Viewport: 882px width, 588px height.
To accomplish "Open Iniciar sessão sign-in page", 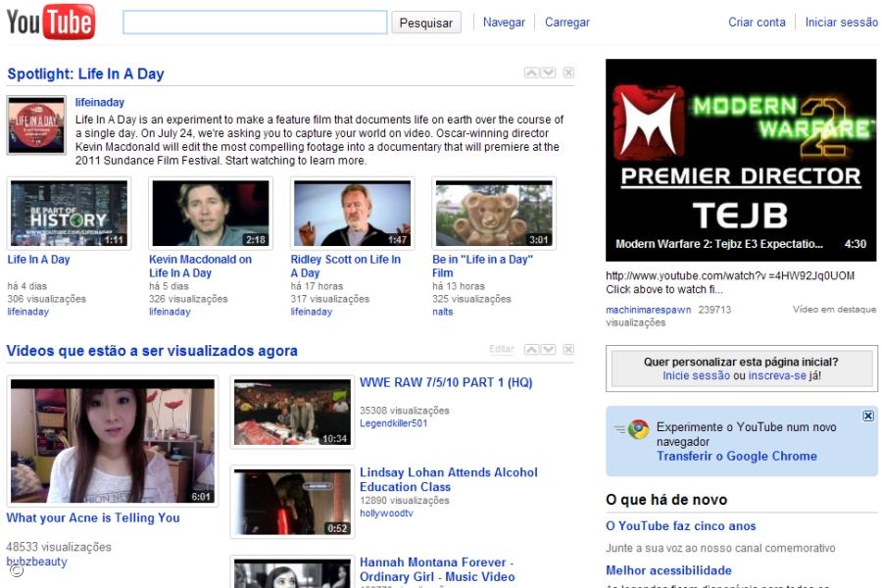I will (x=840, y=21).
